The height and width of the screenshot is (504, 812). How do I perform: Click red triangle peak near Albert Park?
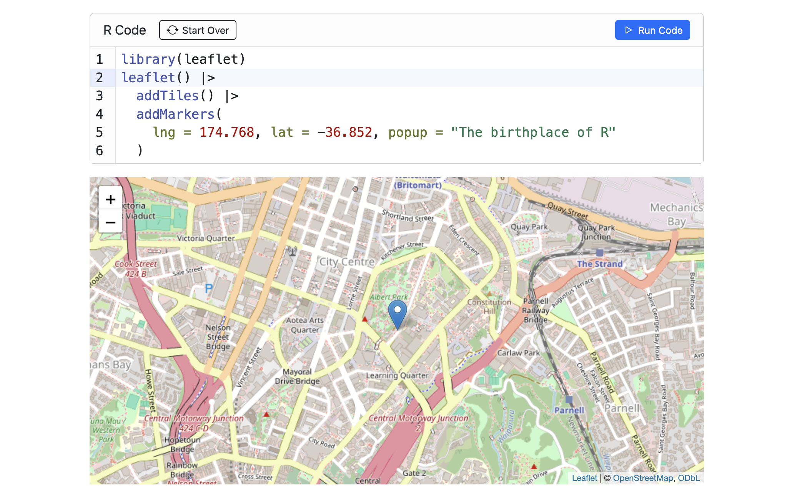pyautogui.click(x=364, y=319)
